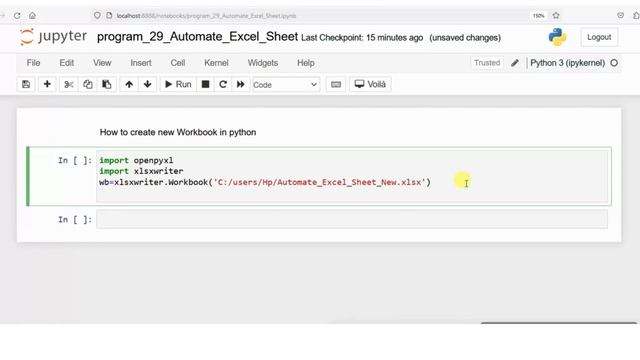This screenshot has width=640, height=360.
Task: Click the markdown heading about creating Workbook
Action: point(178,132)
